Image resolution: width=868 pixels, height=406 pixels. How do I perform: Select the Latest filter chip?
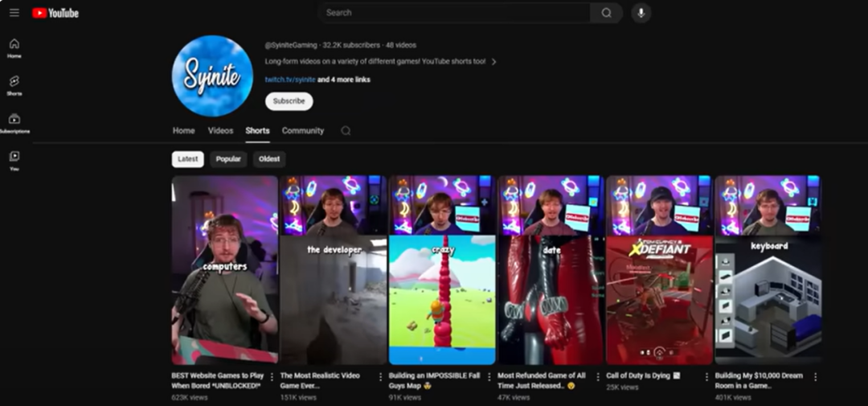pyautogui.click(x=187, y=159)
